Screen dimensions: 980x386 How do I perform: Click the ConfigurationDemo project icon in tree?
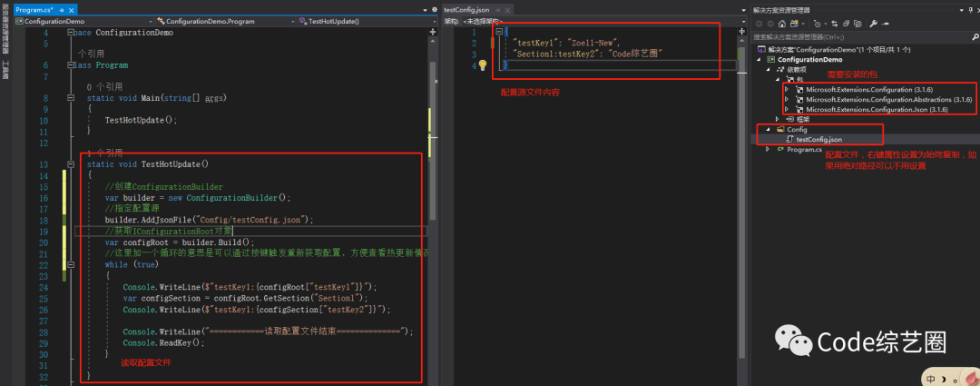click(771, 59)
